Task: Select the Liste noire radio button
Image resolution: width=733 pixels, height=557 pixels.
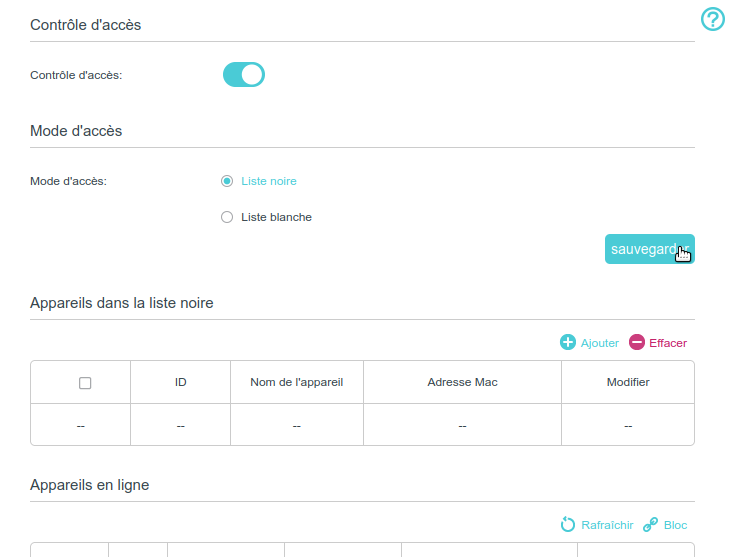Action: pyautogui.click(x=227, y=181)
